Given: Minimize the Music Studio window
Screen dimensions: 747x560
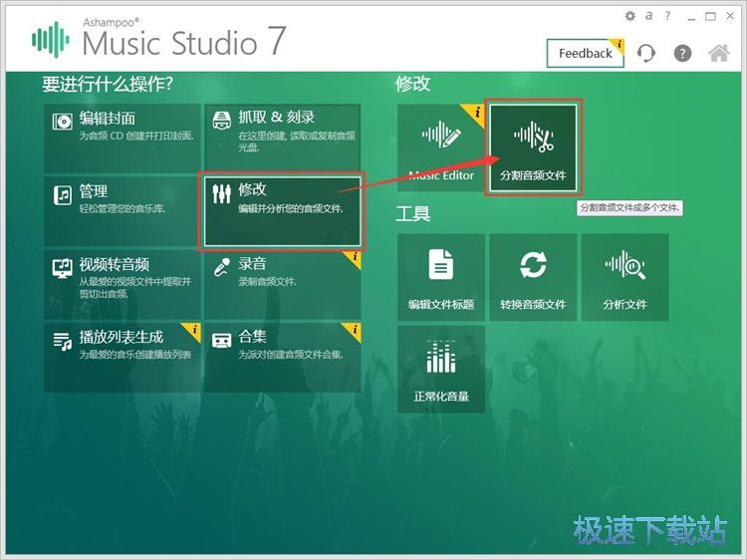Looking at the screenshot, I should (x=691, y=17).
